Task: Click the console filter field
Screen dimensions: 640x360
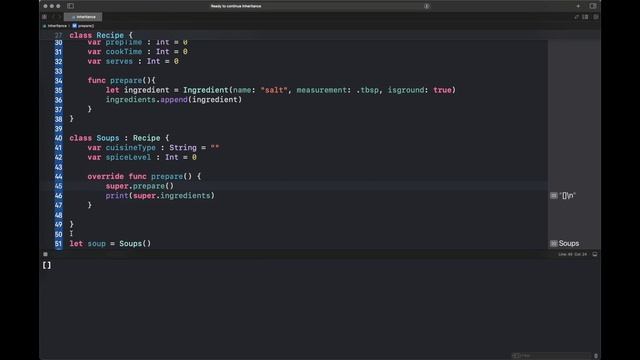Action: 550,356
